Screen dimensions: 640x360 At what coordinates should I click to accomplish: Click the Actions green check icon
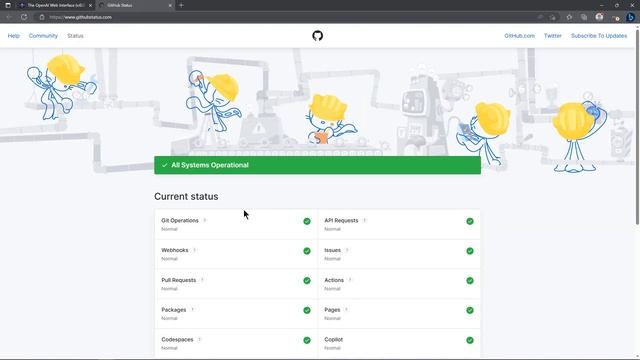pyautogui.click(x=470, y=281)
